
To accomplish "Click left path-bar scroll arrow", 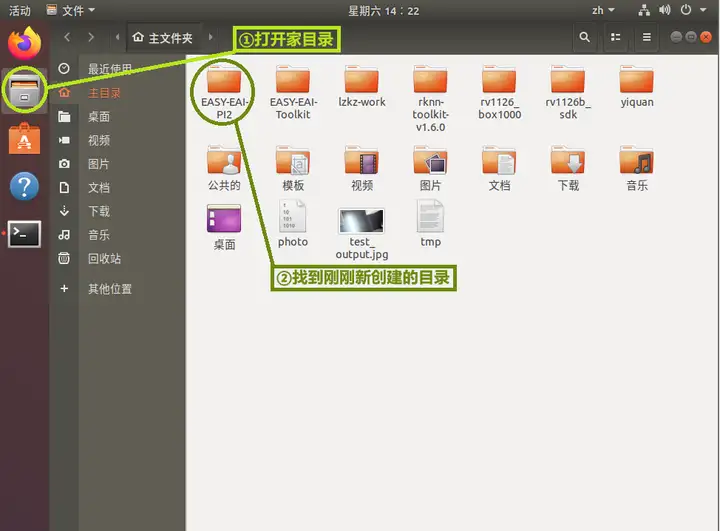I will 118,37.
